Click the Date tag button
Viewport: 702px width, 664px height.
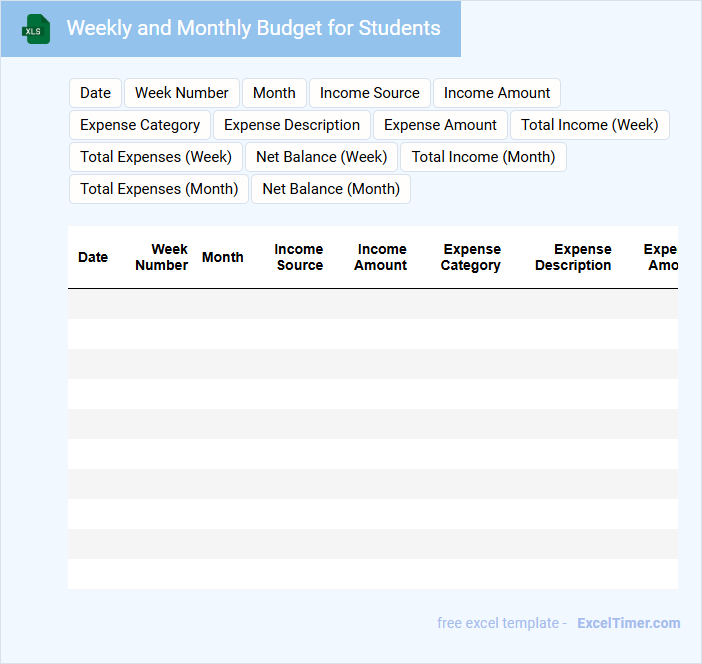95,93
